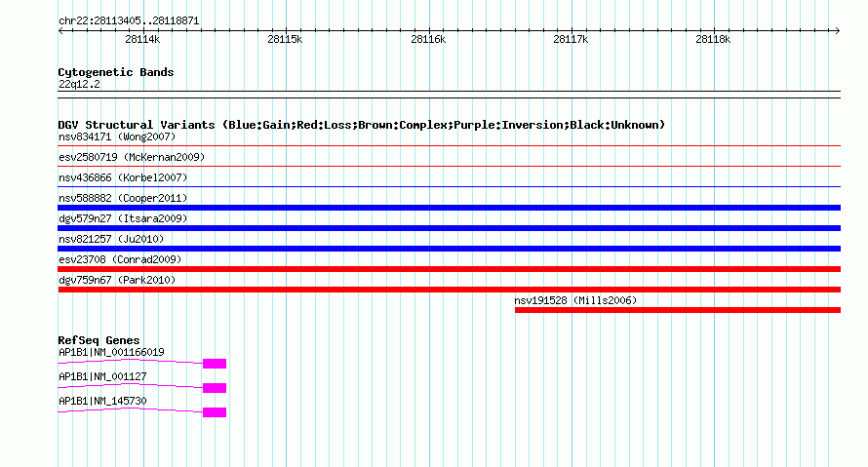868x467 pixels.
Task: Click the intron line of AP1B1|NM_001166019
Action: tap(130, 362)
